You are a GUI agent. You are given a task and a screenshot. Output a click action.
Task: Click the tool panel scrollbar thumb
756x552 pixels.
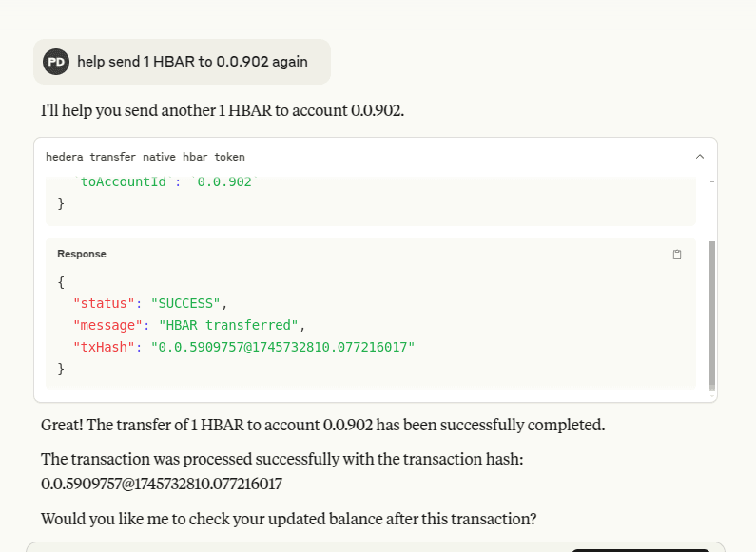(x=712, y=315)
